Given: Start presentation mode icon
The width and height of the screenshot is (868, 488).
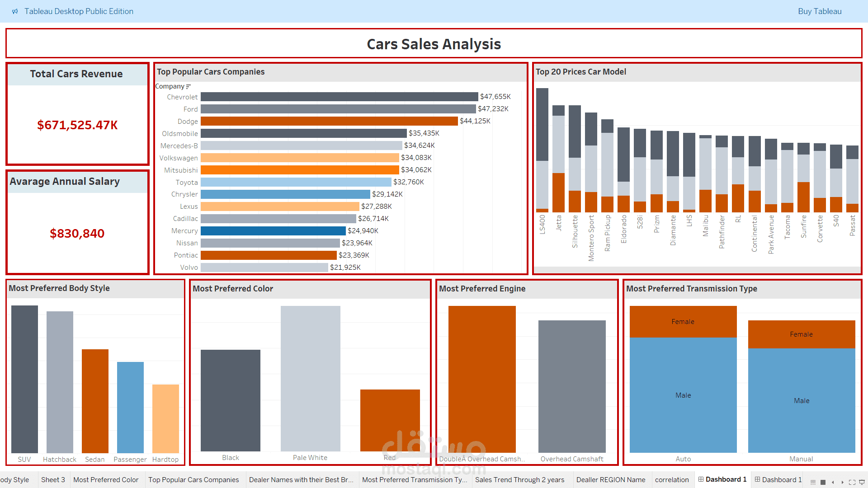Looking at the screenshot, I should click(862, 482).
